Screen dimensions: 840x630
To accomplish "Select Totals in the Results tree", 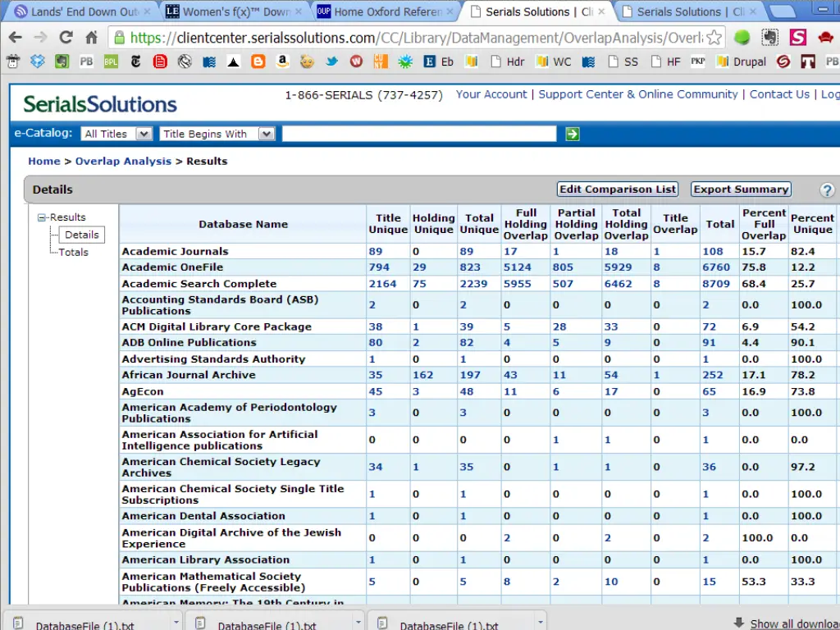I will pos(73,253).
